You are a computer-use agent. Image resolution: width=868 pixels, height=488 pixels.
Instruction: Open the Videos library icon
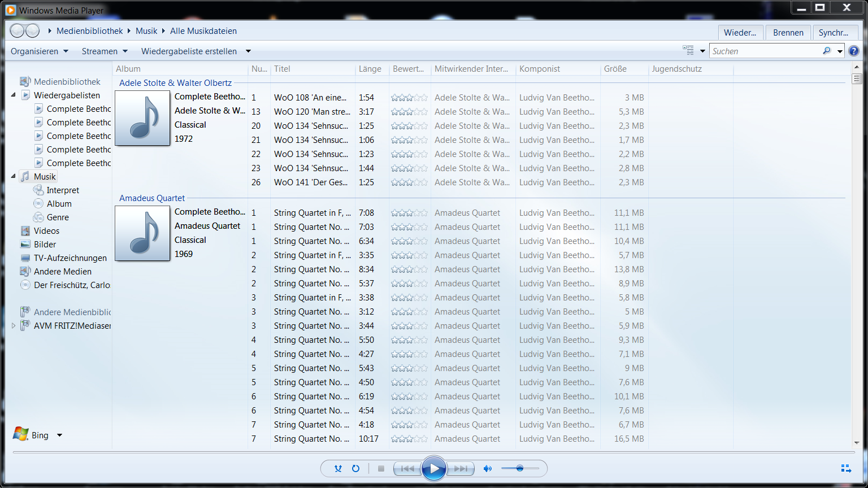tap(25, 230)
